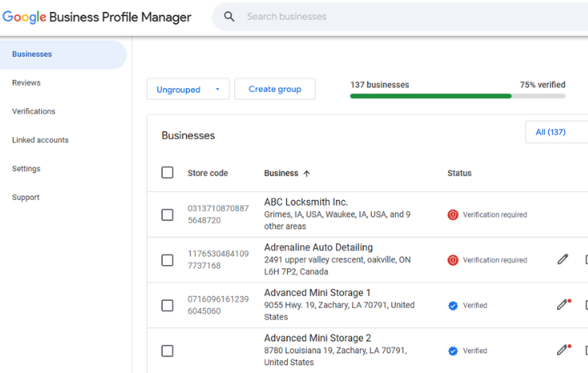Check the Advanced Mini Storage 1 row checkbox
The height and width of the screenshot is (373, 588).
[167, 306]
